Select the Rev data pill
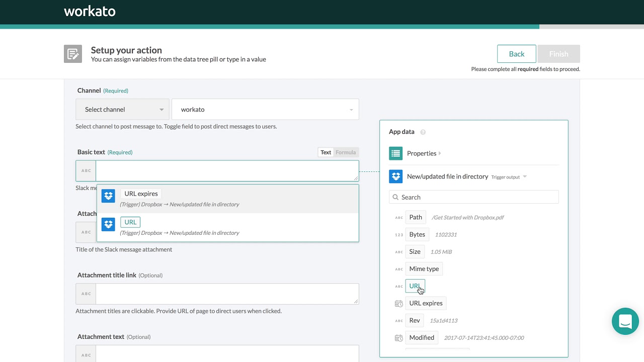This screenshot has height=362, width=644. (x=415, y=320)
